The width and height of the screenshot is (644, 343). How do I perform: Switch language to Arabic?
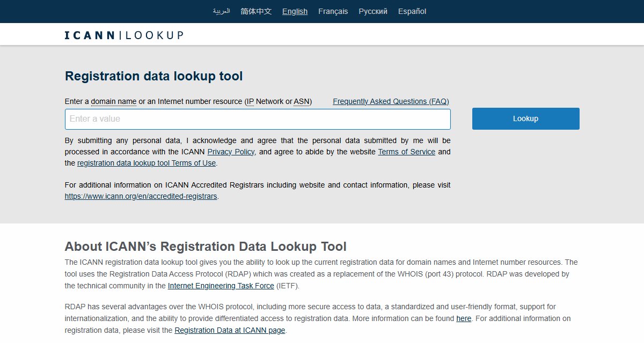coord(221,11)
